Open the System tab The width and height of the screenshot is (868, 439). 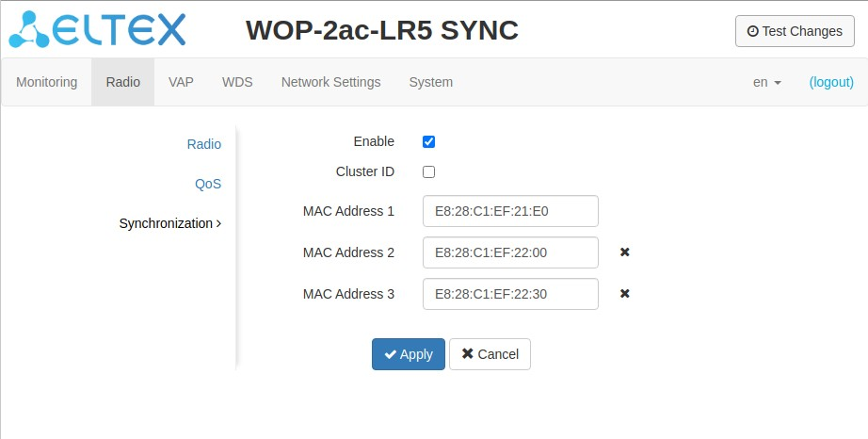430,82
